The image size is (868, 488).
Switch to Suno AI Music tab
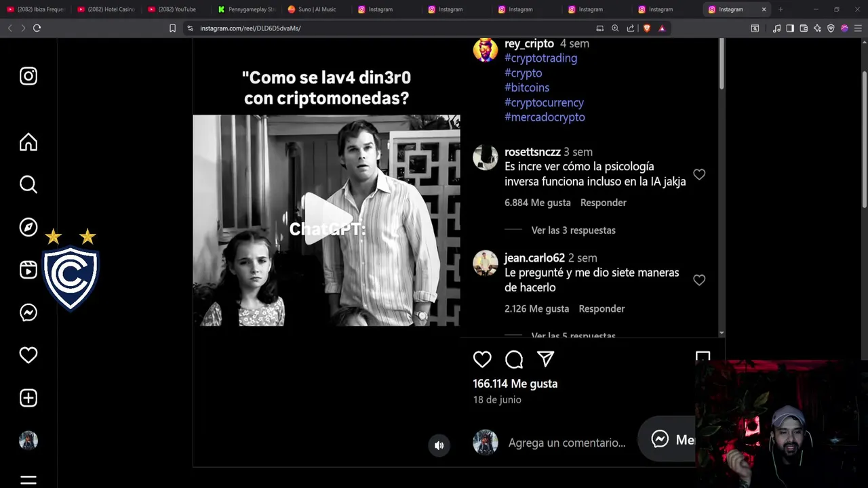click(315, 9)
